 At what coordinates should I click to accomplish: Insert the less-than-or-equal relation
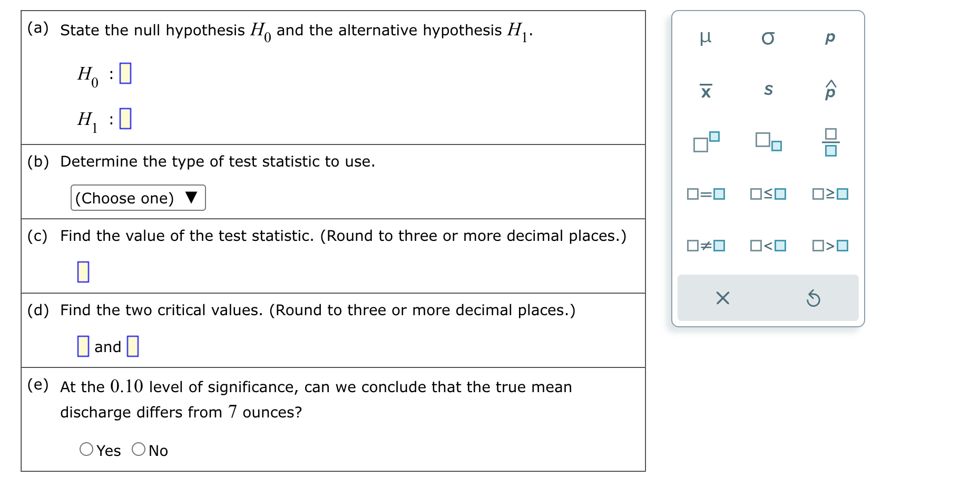(768, 194)
